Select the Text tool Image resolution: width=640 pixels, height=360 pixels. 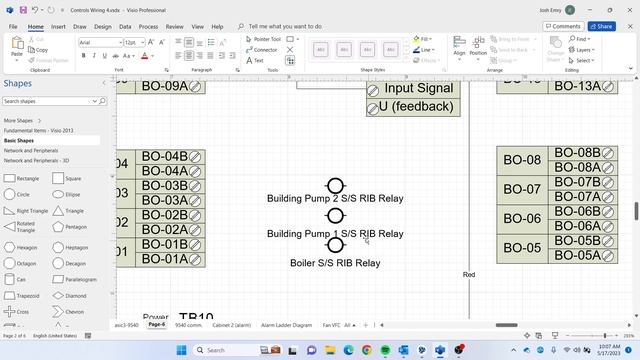pos(255,60)
